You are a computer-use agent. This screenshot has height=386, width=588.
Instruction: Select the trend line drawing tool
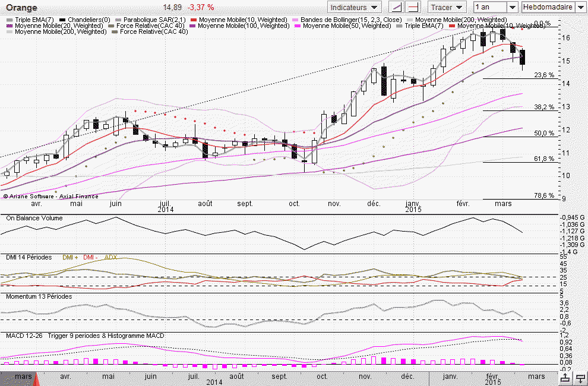pos(396,7)
